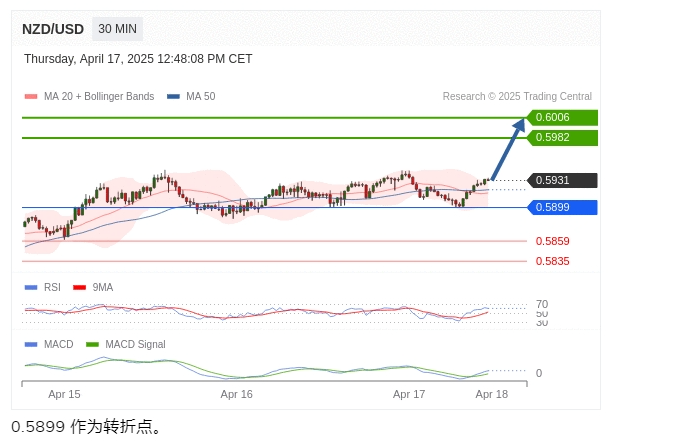682x442 pixels.
Task: Click the 0.5899 pivot price tag
Action: (x=562, y=208)
